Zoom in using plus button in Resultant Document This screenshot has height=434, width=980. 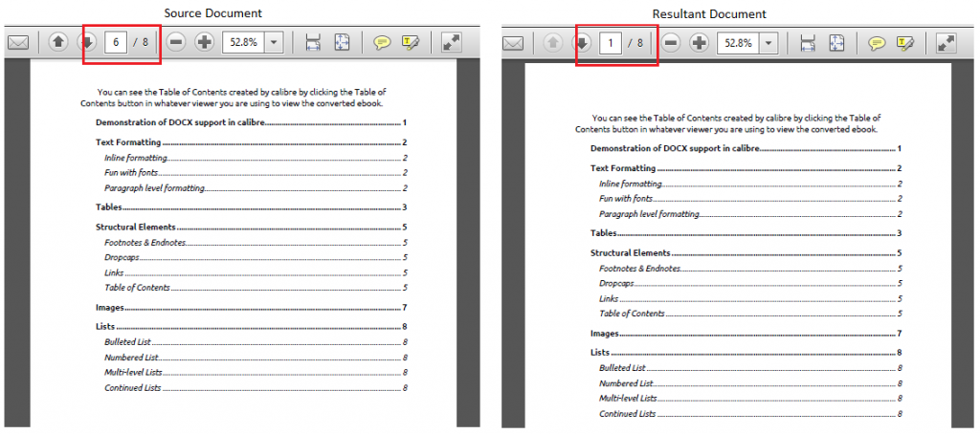[x=699, y=43]
